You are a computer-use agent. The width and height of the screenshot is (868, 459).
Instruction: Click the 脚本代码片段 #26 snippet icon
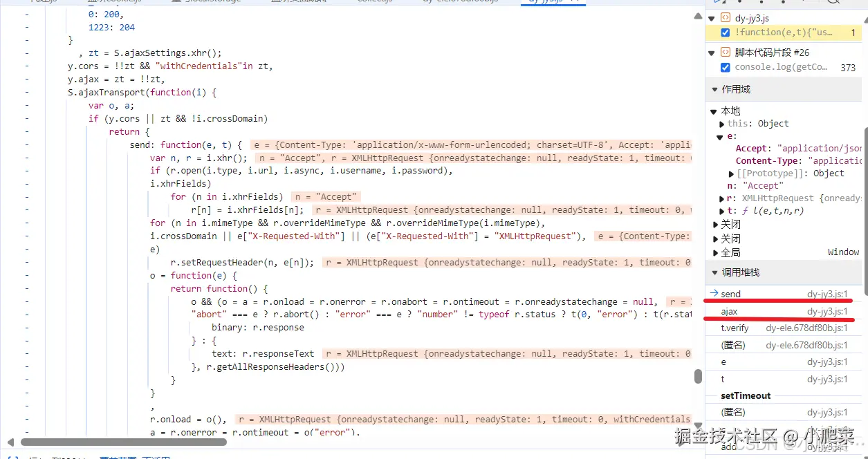coord(726,52)
